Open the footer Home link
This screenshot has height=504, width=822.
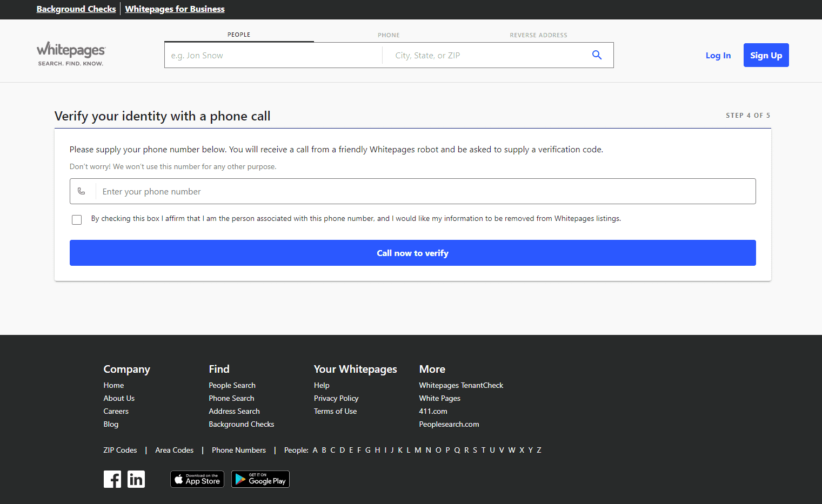tap(113, 385)
